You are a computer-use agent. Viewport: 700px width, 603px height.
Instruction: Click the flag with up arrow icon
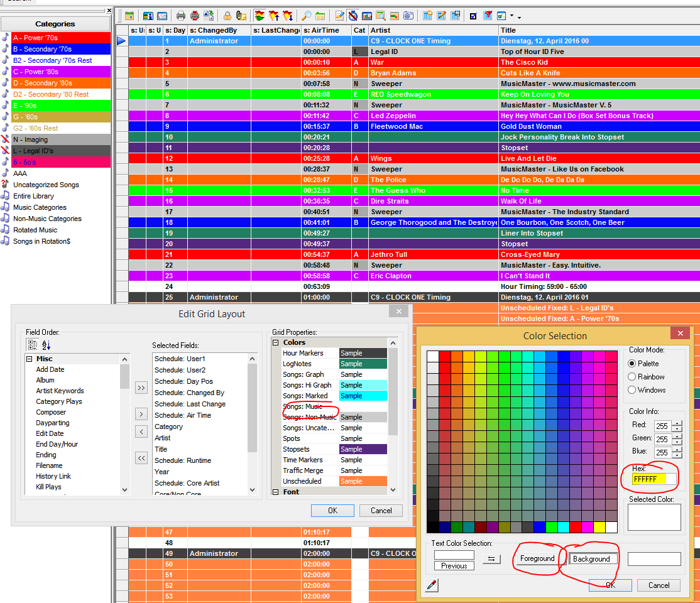[x=274, y=16]
